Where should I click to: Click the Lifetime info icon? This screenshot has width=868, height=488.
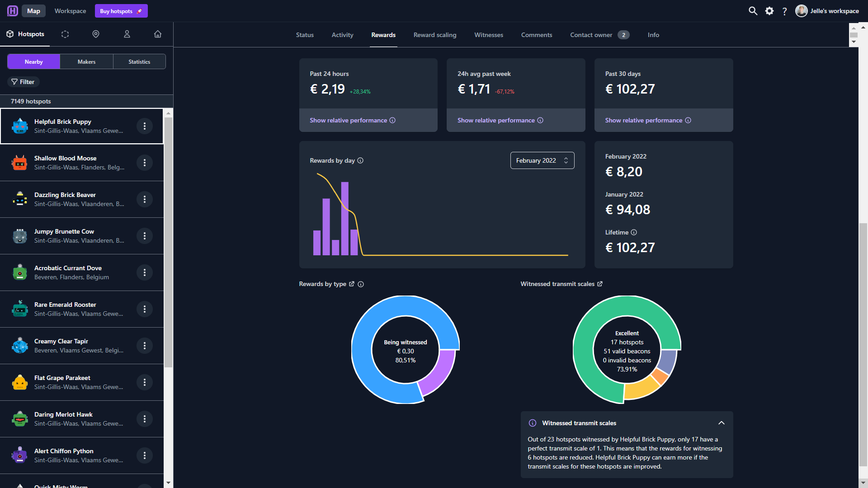634,232
